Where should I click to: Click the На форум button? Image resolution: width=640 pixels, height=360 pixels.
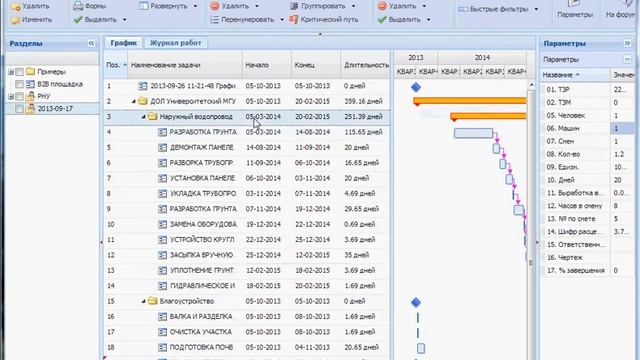coord(620,10)
